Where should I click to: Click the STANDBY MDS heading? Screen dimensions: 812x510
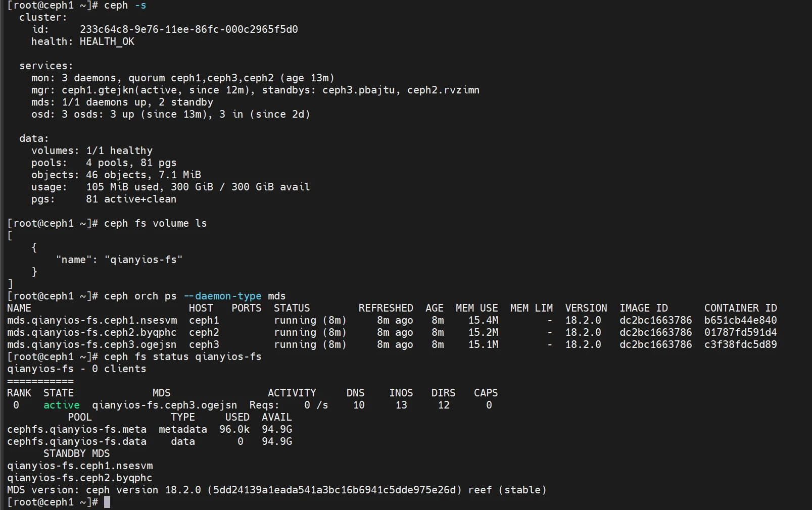click(76, 453)
